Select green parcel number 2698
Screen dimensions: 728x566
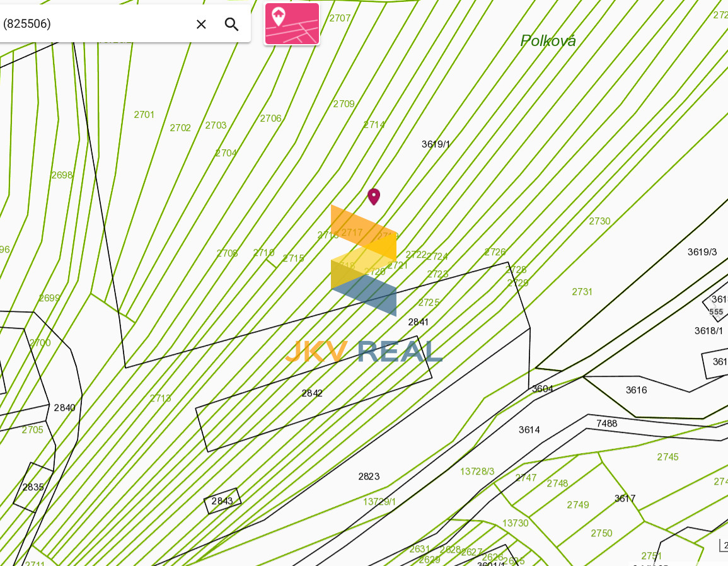point(62,175)
